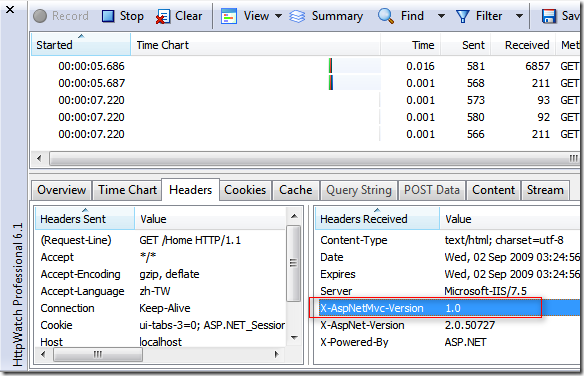This screenshot has height=376, width=584.
Task: Click Headers Sent Value column header
Action: click(210, 219)
